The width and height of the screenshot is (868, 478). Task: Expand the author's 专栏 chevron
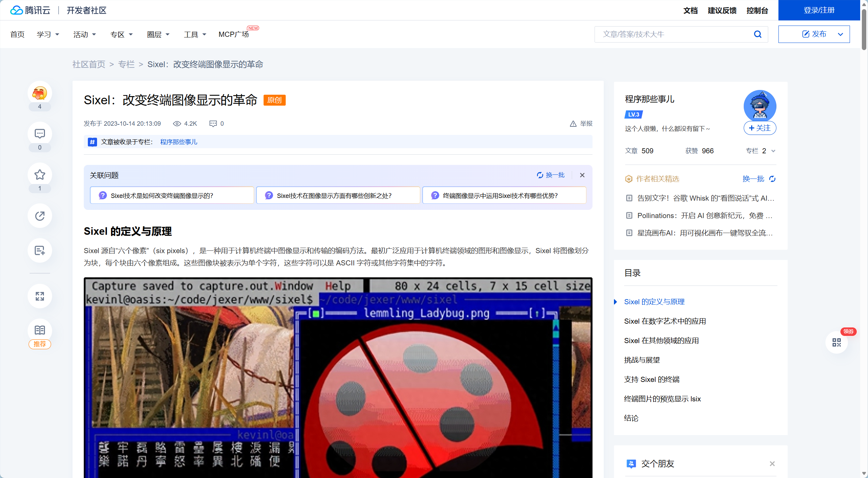click(773, 151)
